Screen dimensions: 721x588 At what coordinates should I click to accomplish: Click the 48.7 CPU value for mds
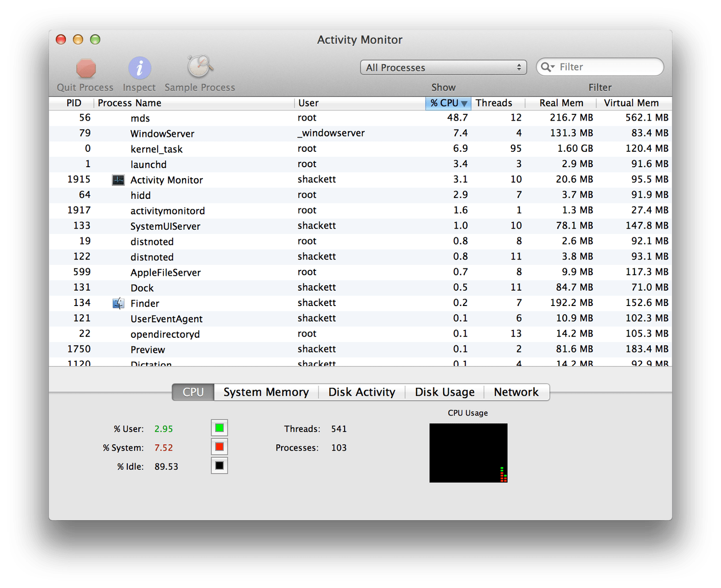[x=457, y=118]
